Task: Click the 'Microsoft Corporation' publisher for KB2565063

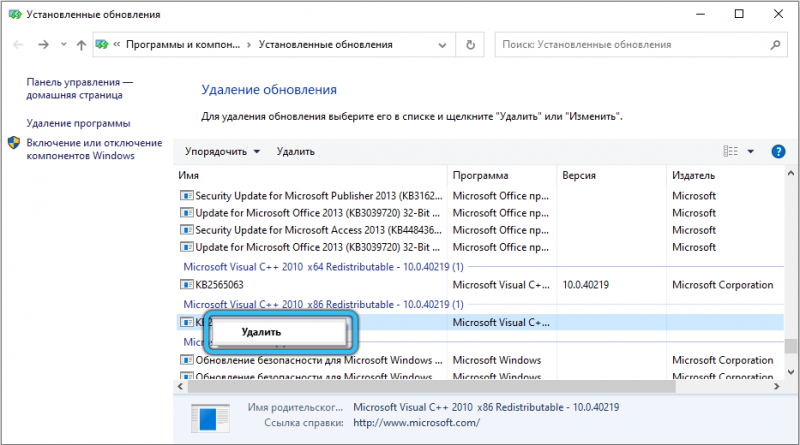Action: pos(722,285)
